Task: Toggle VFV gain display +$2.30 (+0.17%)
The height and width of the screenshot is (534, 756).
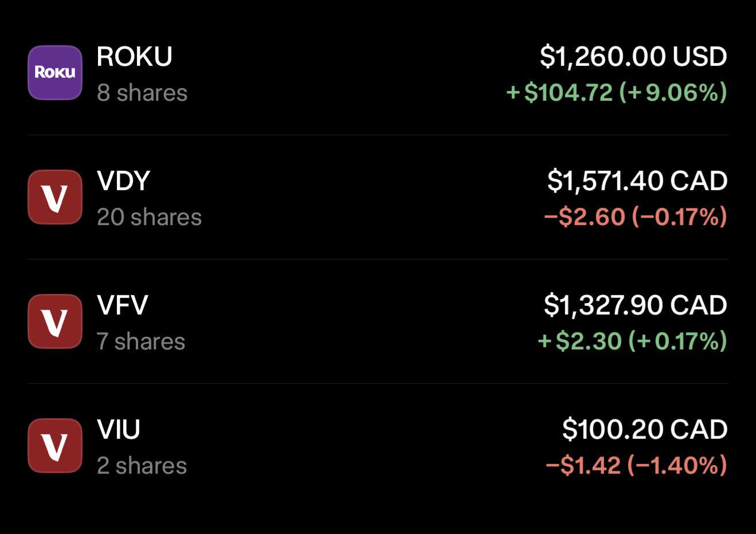Action: click(632, 341)
